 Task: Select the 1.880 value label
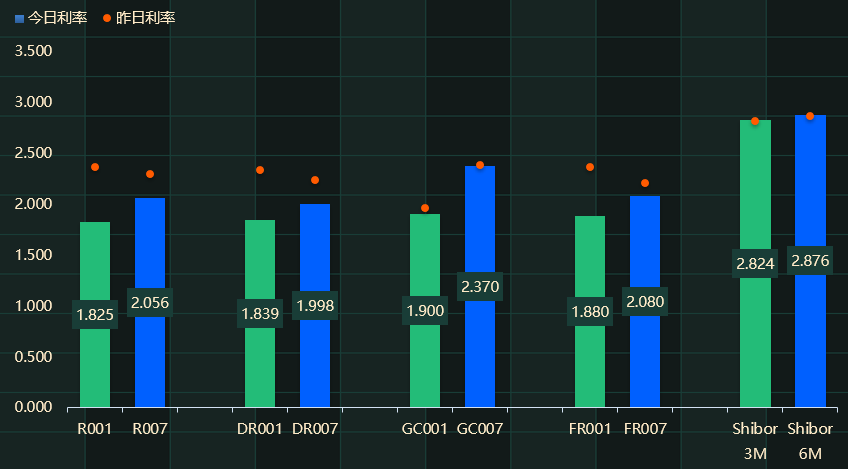[x=590, y=312]
